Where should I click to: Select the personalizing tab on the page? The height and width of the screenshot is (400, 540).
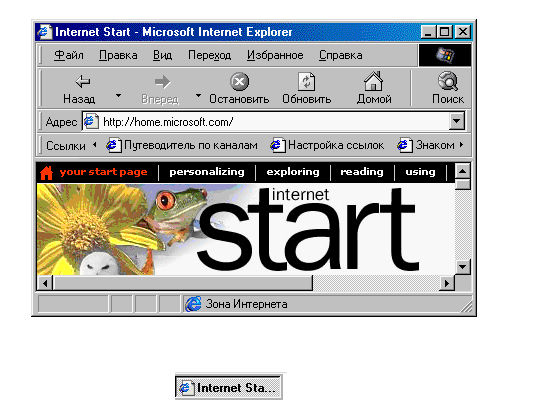click(207, 172)
